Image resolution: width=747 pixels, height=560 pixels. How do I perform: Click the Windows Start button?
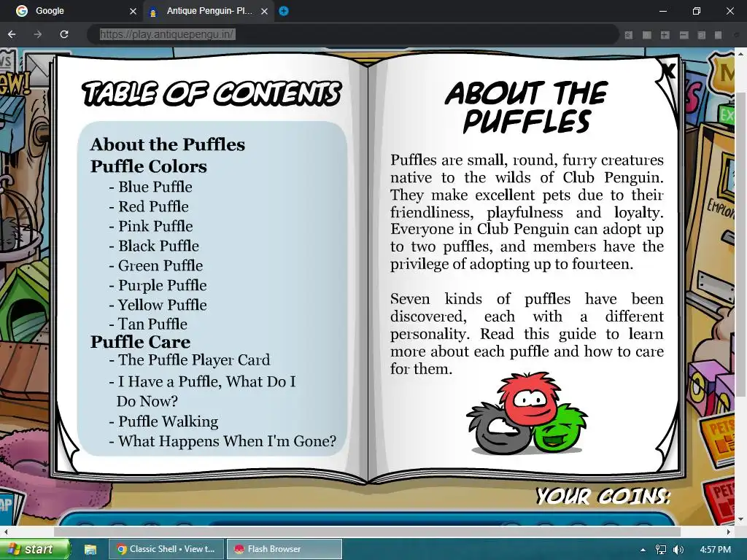[x=34, y=549]
